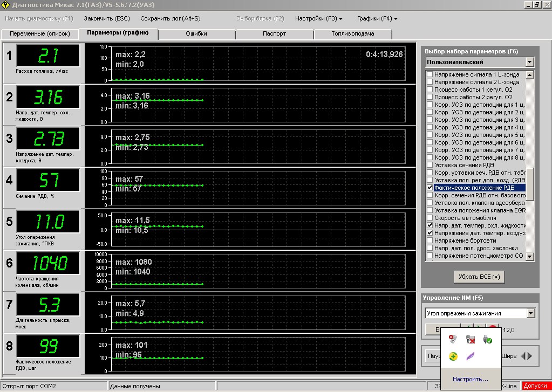
Task: Expand the Угол опрежения зажигания dropdown
Action: (530, 313)
